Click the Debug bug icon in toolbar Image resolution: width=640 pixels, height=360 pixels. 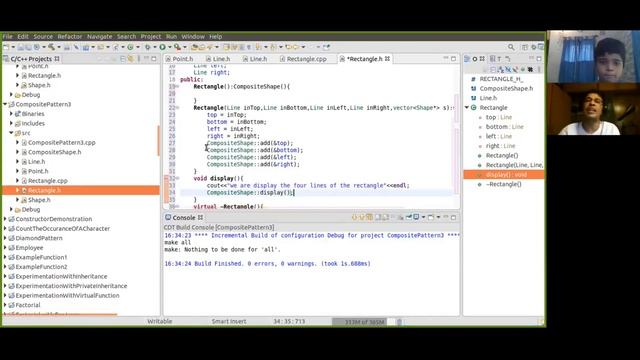pos(148,47)
